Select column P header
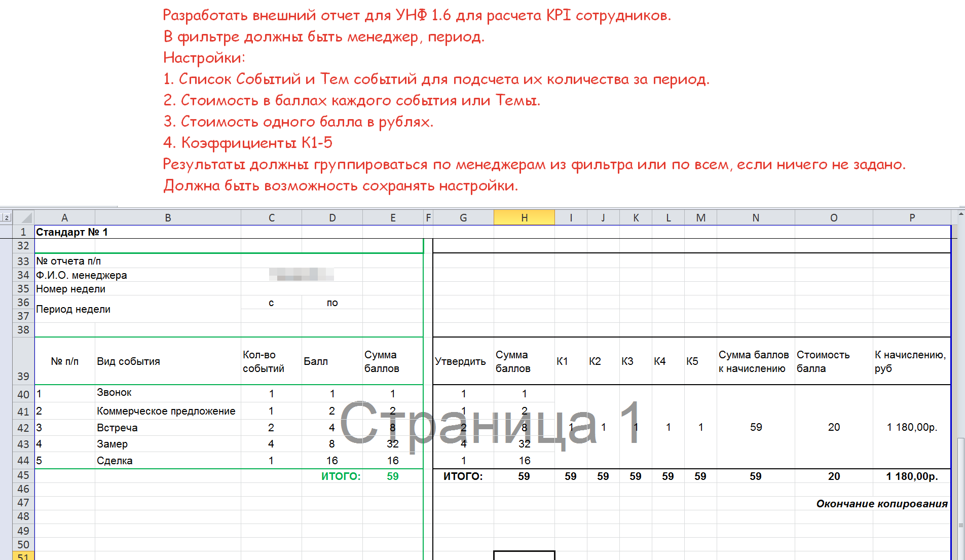965x560 pixels. coord(912,218)
